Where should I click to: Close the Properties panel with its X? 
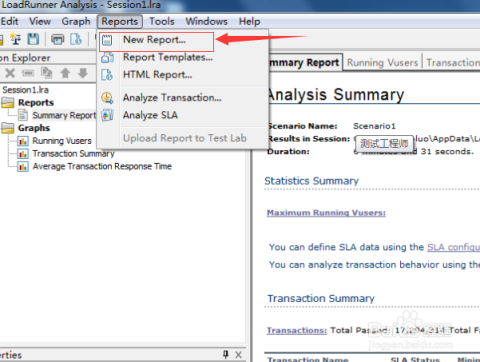coord(238,355)
